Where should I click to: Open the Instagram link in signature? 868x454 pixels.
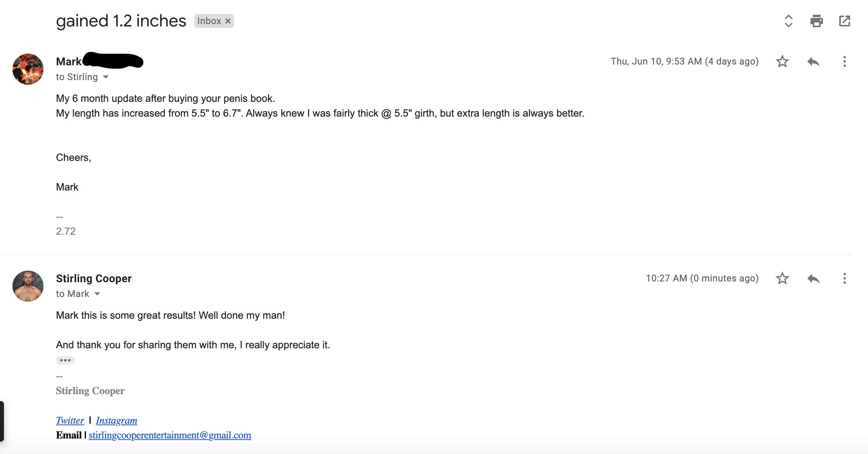pos(117,420)
